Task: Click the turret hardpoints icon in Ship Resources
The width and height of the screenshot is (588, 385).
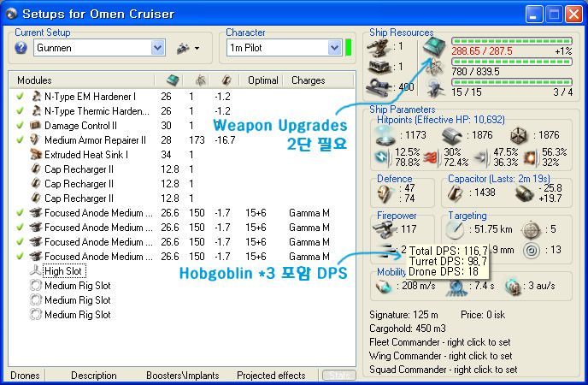Action: point(379,47)
